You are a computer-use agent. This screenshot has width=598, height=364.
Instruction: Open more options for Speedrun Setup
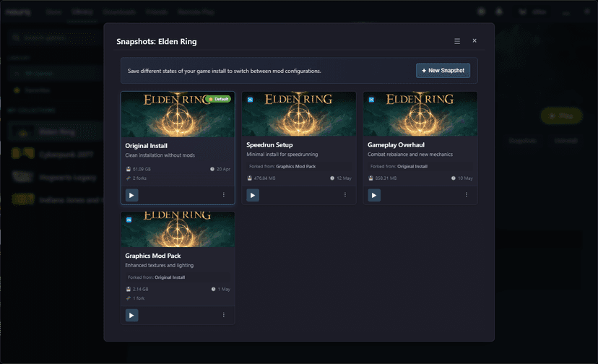pos(344,195)
